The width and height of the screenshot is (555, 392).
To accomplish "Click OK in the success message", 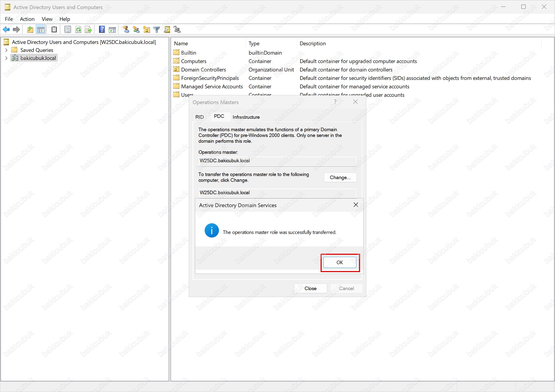I will (x=340, y=262).
